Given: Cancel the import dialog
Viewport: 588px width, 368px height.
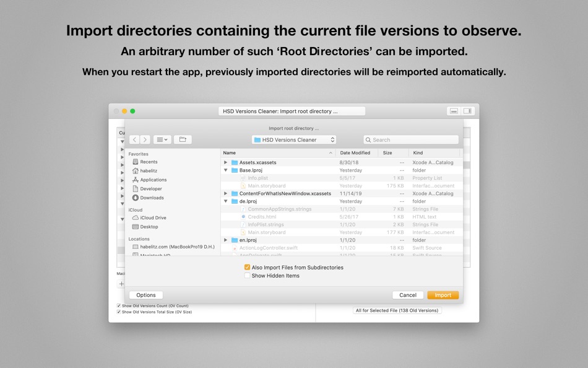Looking at the screenshot, I should coord(408,295).
